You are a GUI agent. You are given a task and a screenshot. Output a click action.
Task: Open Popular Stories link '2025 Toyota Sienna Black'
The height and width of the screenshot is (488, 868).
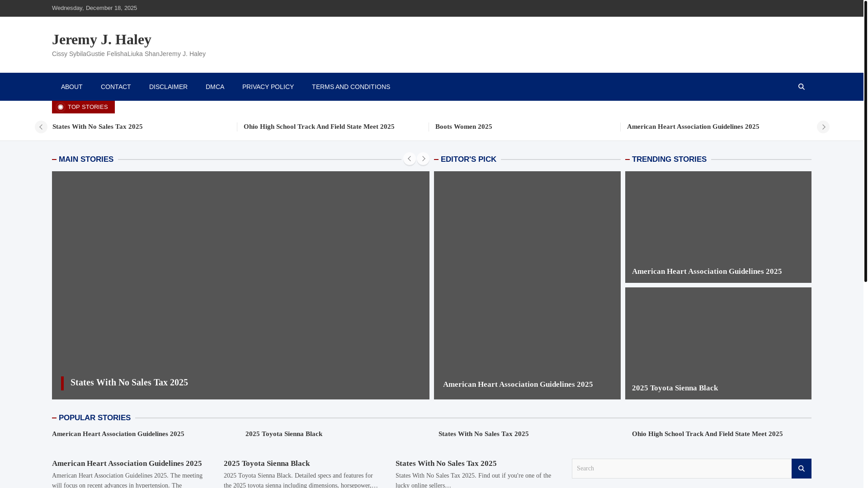[284, 434]
